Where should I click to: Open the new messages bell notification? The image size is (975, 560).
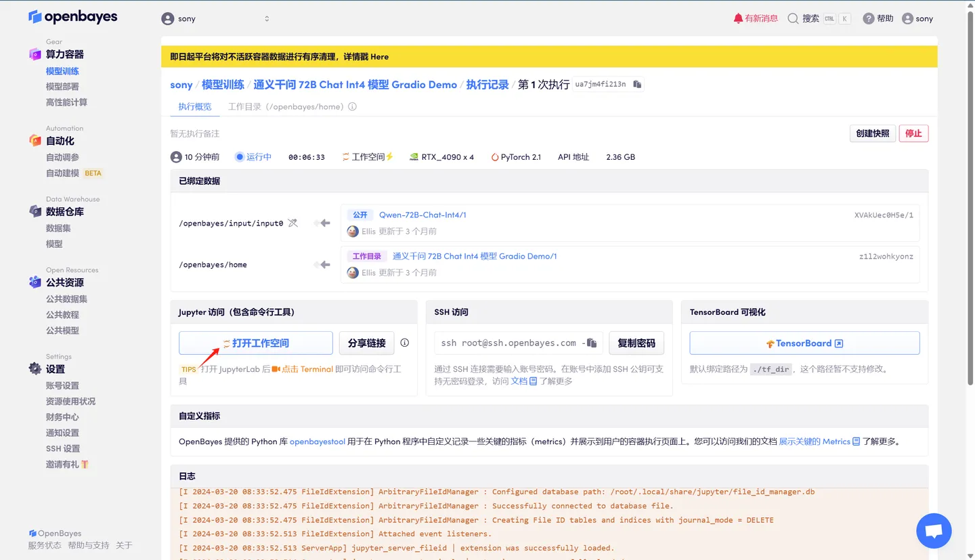(x=756, y=19)
